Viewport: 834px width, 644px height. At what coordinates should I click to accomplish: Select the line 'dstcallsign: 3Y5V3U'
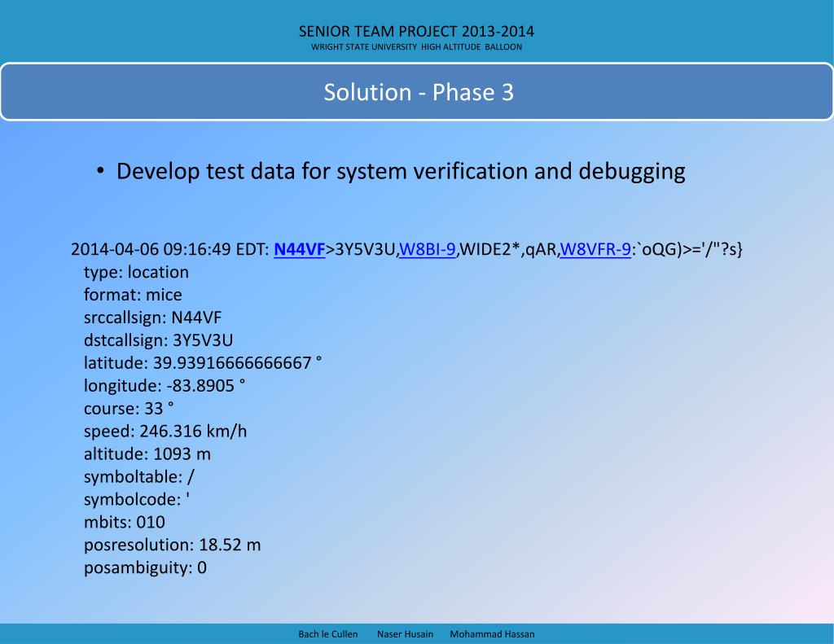coord(159,340)
